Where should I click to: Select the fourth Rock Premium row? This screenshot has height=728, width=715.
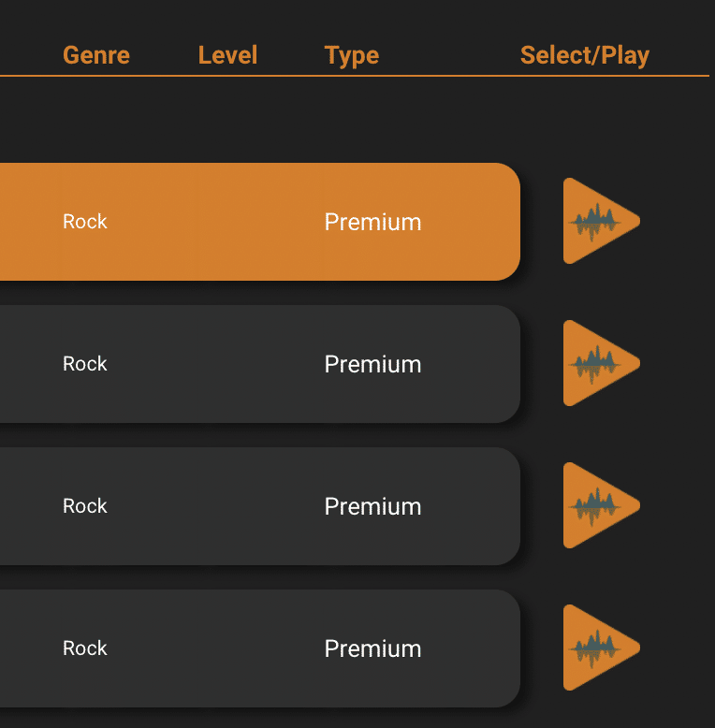[260, 648]
